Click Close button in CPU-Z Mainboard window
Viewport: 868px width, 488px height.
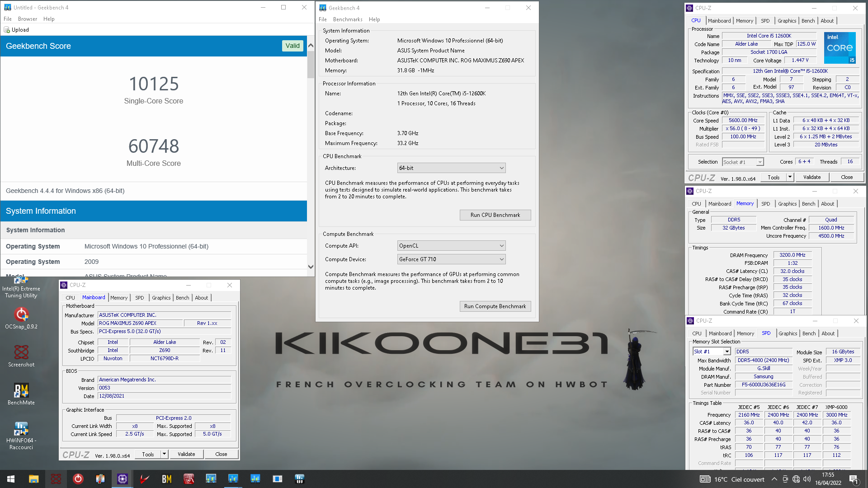click(x=221, y=454)
